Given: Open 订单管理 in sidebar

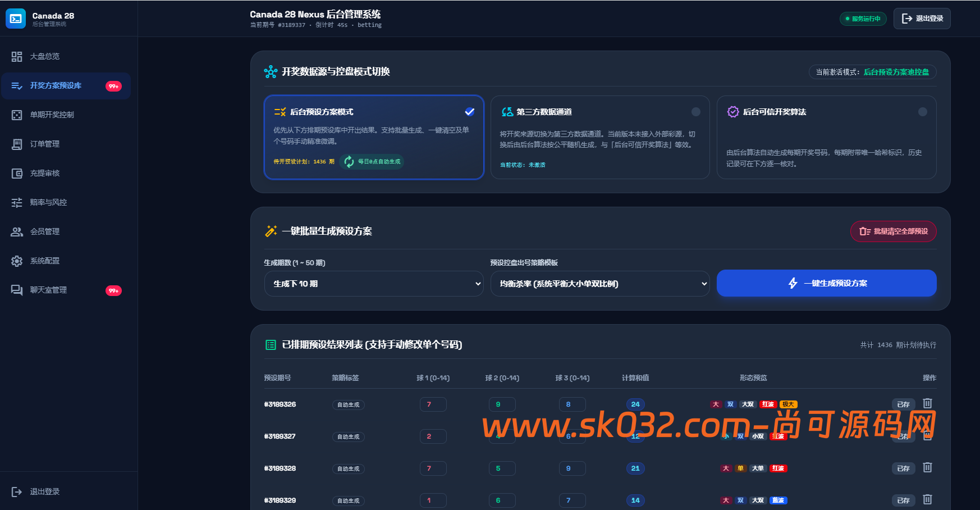Looking at the screenshot, I should click(66, 144).
